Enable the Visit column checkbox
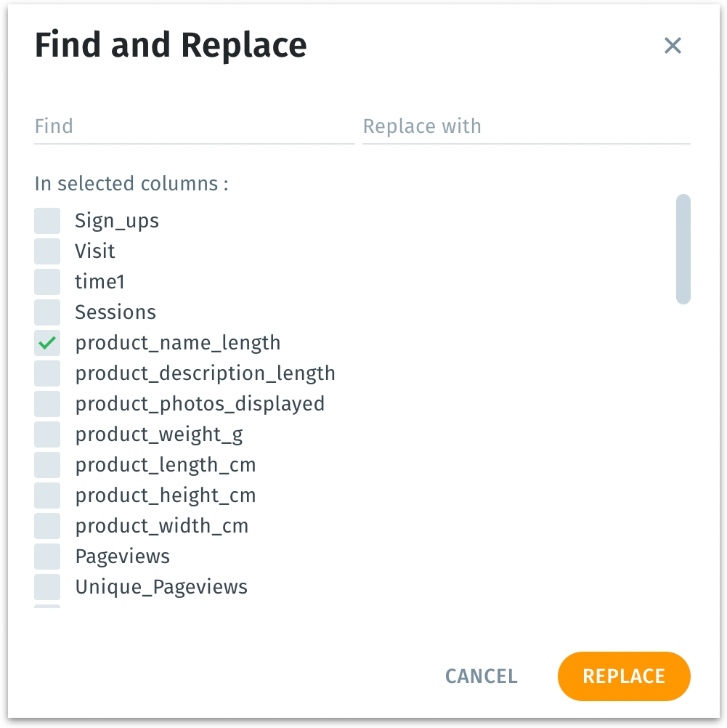This screenshot has height=728, width=727. (x=47, y=251)
